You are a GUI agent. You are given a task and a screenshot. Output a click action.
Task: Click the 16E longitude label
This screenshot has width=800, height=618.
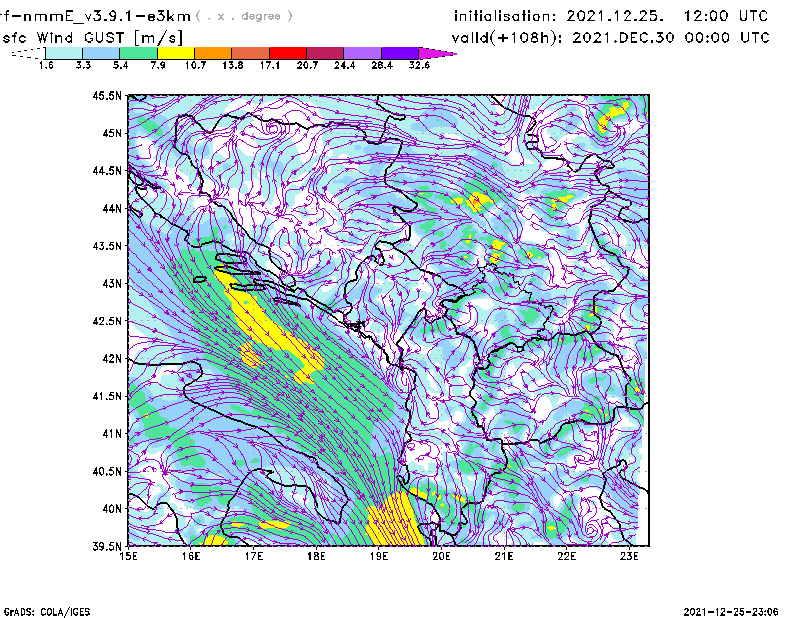coord(191,556)
